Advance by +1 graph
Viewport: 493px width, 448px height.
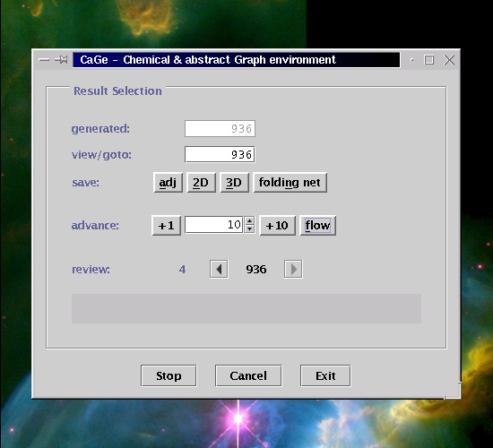tap(166, 226)
